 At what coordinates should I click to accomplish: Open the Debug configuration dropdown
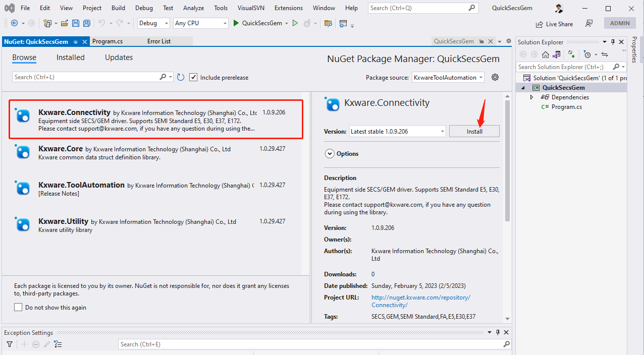pos(153,23)
